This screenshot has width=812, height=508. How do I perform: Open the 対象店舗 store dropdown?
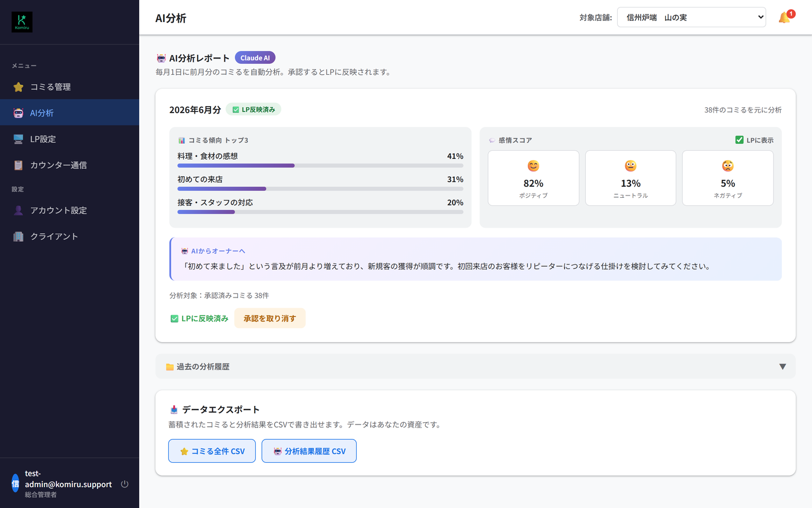point(691,17)
